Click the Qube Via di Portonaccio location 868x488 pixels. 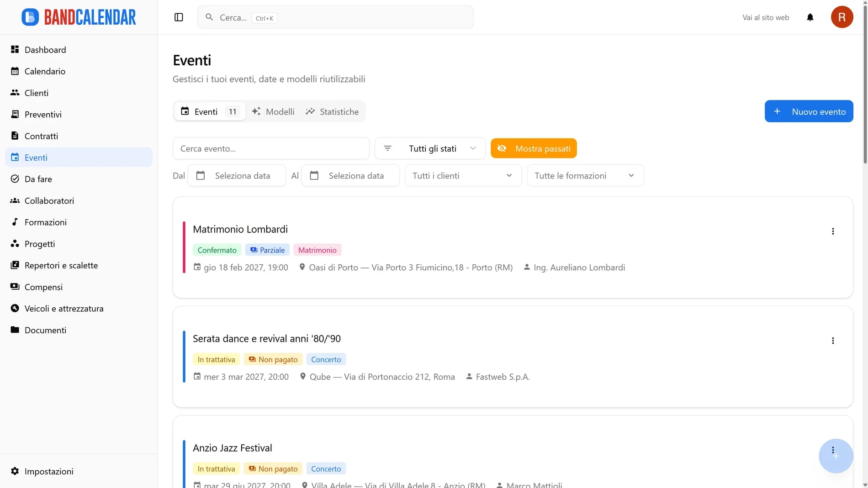[x=377, y=377]
